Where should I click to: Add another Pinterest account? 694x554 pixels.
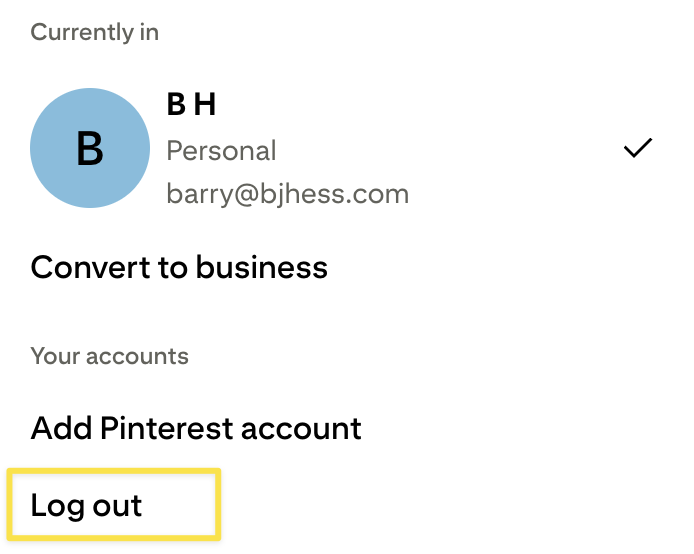click(x=196, y=428)
